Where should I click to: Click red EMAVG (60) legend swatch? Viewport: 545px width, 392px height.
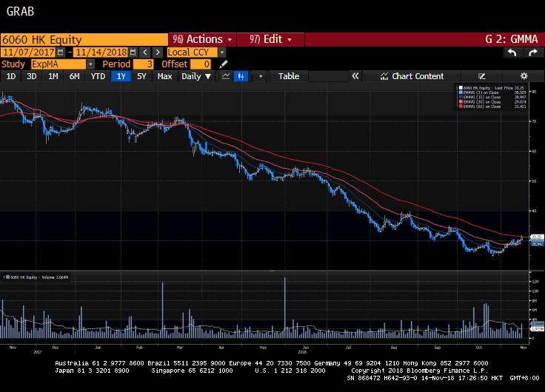coord(461,107)
